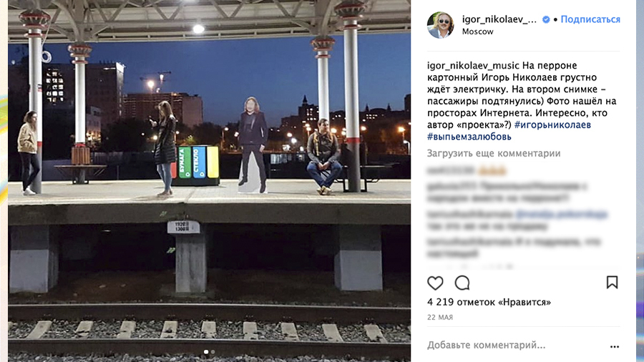Screen dimensions: 644x362
Task: Click verified badge next to username
Action: click(x=546, y=19)
